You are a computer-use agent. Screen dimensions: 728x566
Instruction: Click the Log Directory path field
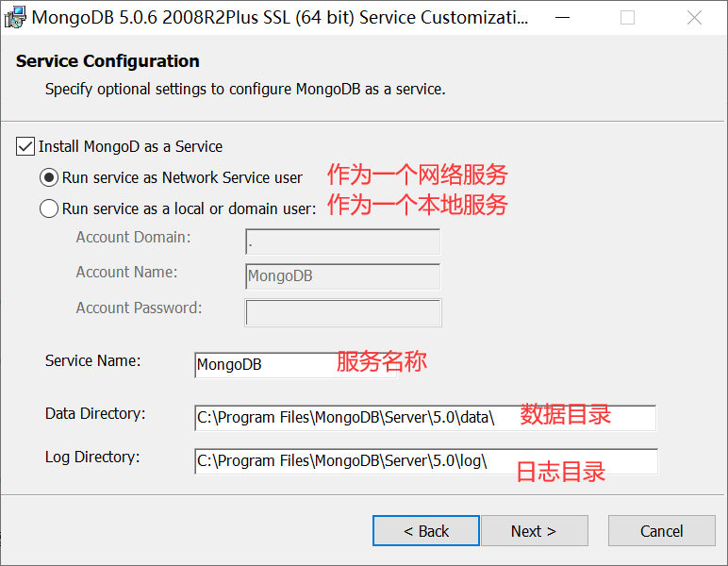coord(426,461)
